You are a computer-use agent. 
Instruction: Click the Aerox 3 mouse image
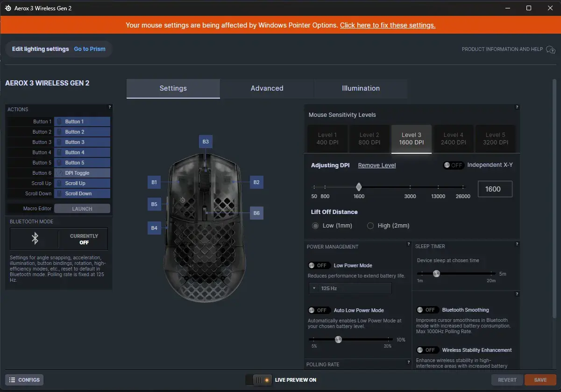click(x=205, y=228)
